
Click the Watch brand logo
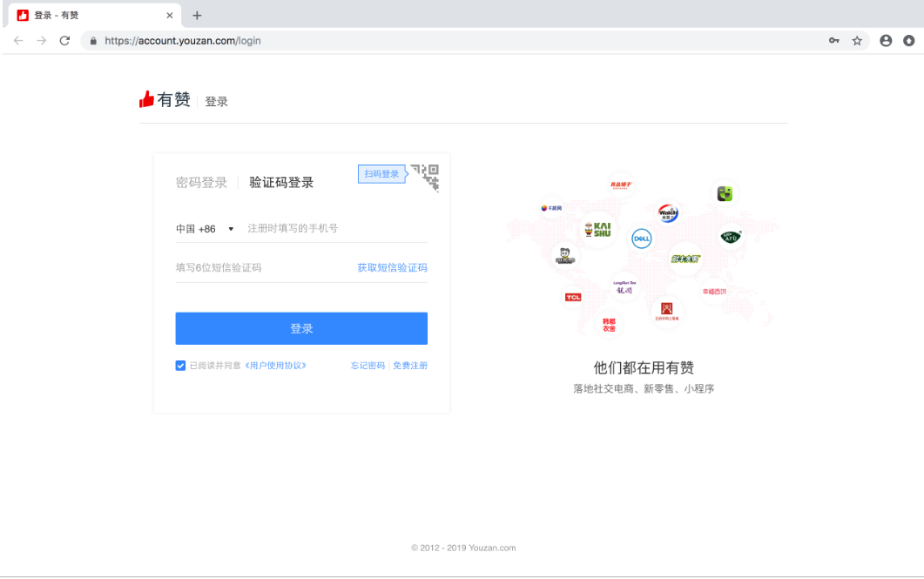click(x=668, y=212)
